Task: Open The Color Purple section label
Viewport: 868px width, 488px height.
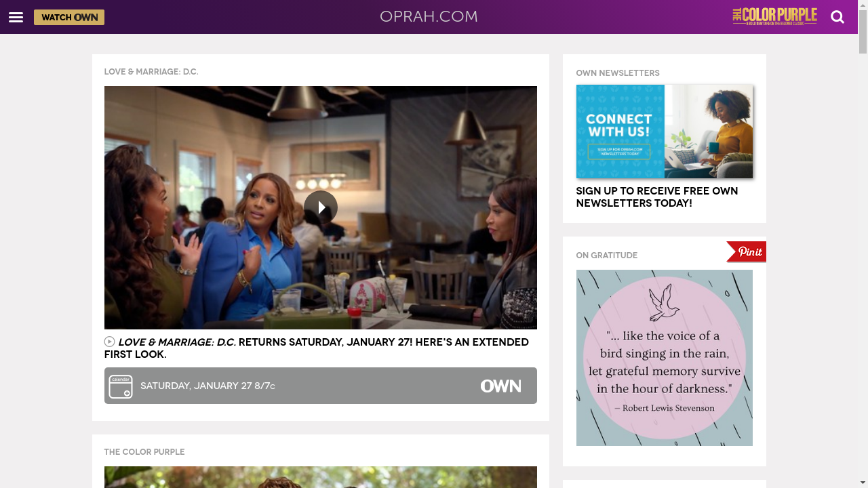Action: (144, 452)
